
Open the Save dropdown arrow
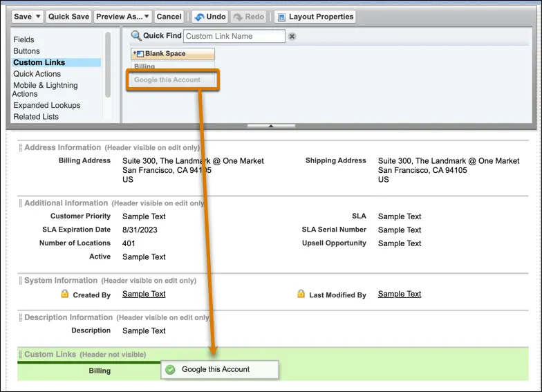click(x=39, y=17)
